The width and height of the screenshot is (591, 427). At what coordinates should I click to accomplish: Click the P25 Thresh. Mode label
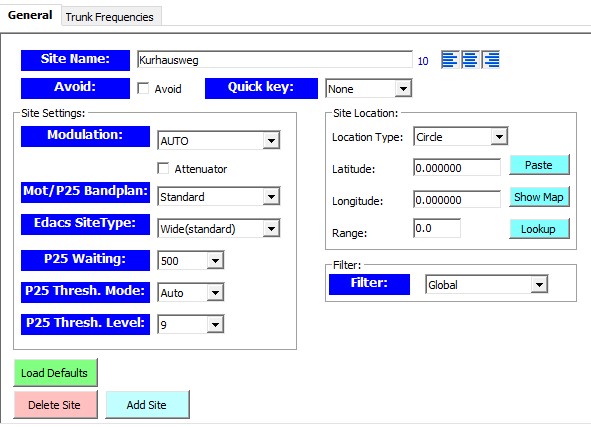tap(85, 292)
